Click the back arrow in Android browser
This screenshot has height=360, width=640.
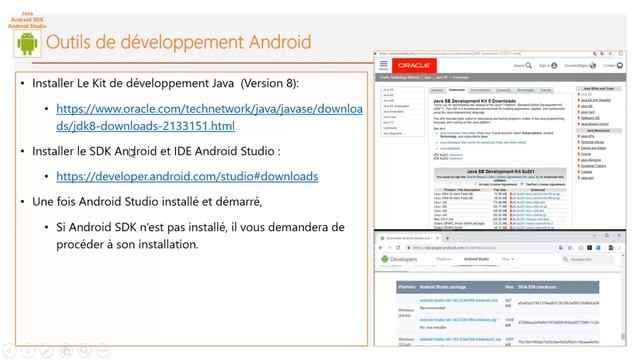pos(381,248)
